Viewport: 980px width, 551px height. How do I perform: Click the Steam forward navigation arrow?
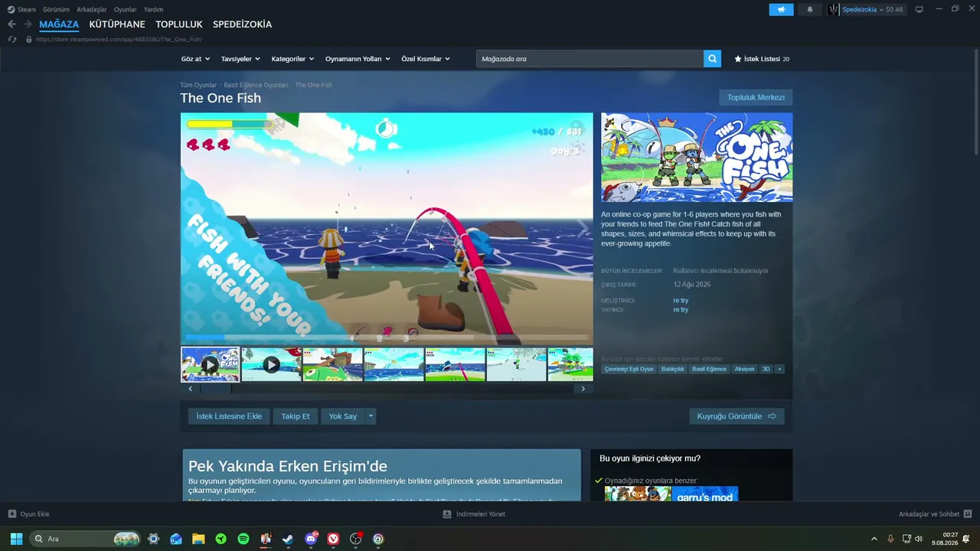[28, 24]
